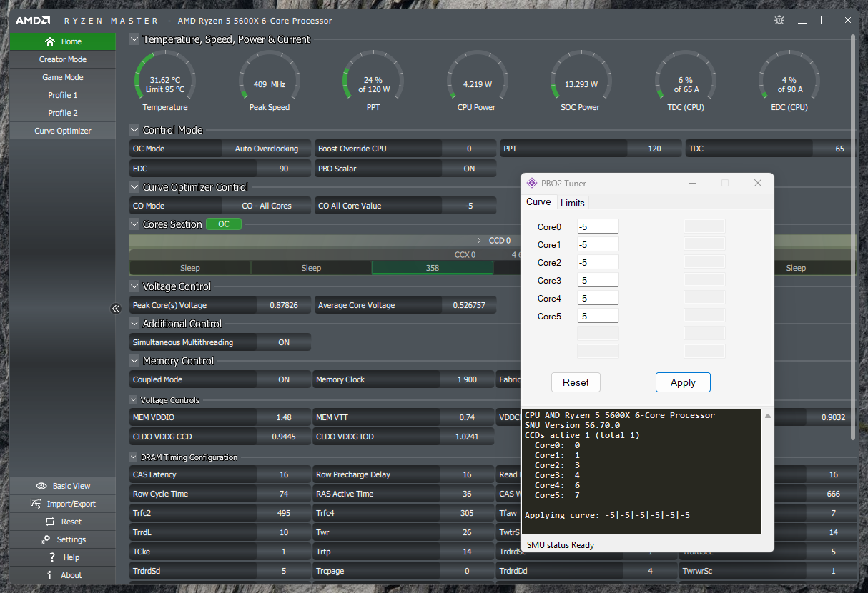This screenshot has width=868, height=593.
Task: Open Profile 1
Action: (x=63, y=95)
